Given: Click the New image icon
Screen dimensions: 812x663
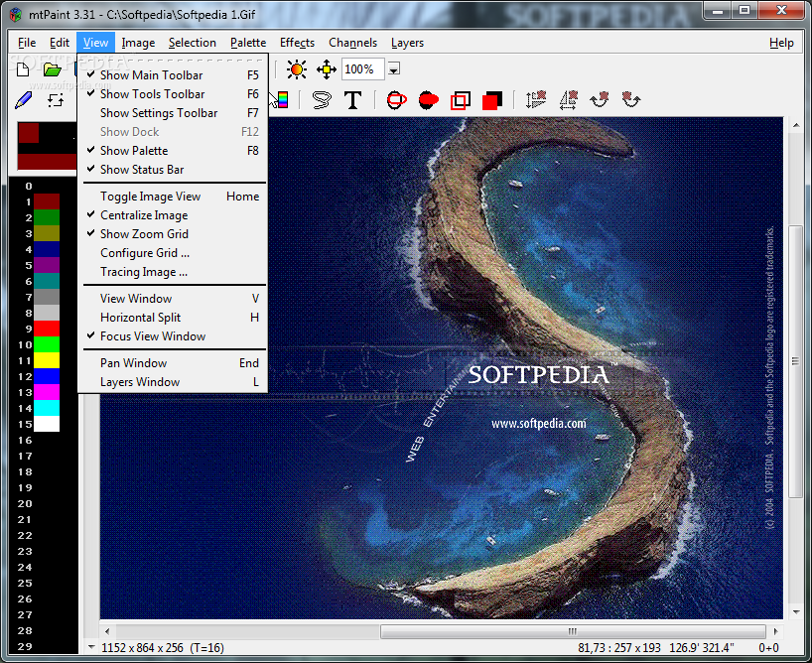Looking at the screenshot, I should 22,69.
